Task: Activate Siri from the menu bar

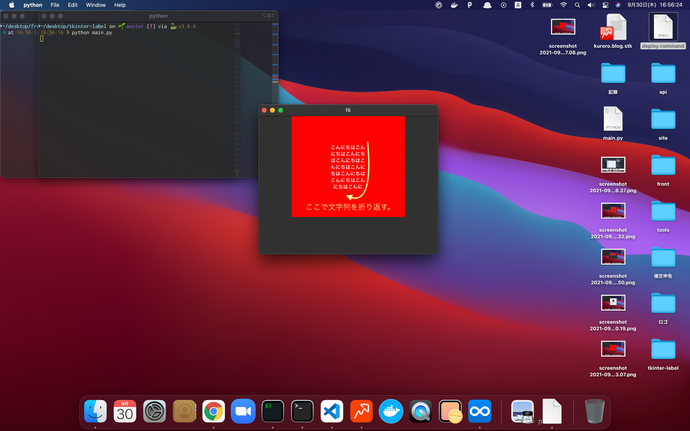Action: pyautogui.click(x=618, y=5)
